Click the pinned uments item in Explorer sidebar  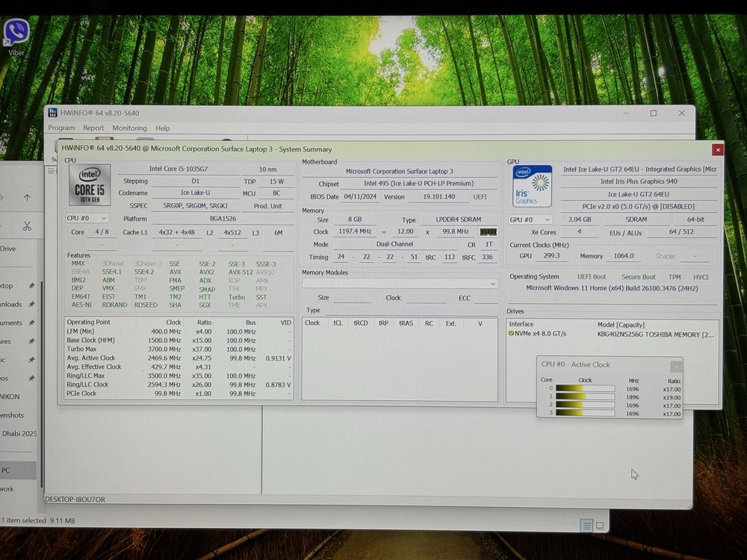pos(17,323)
